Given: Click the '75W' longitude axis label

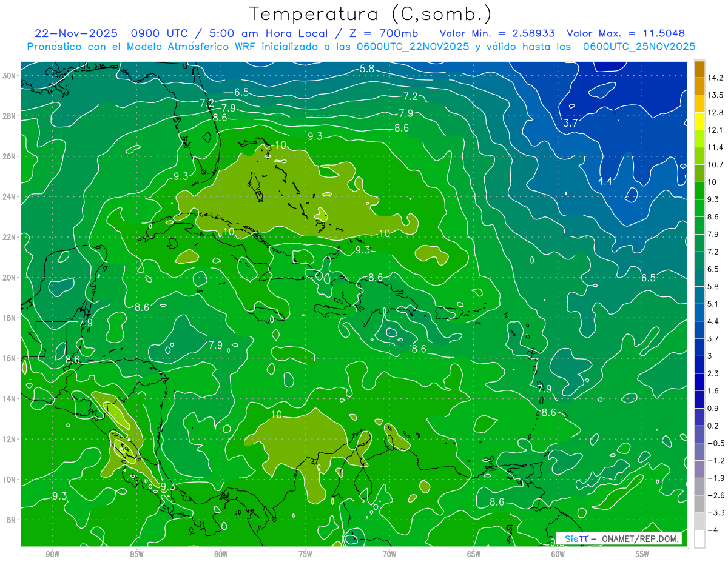Looking at the screenshot, I should tap(305, 554).
